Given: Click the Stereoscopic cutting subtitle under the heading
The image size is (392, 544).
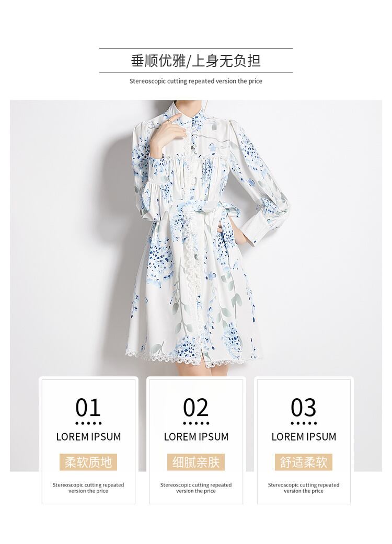Looking at the screenshot, I should click(195, 81).
